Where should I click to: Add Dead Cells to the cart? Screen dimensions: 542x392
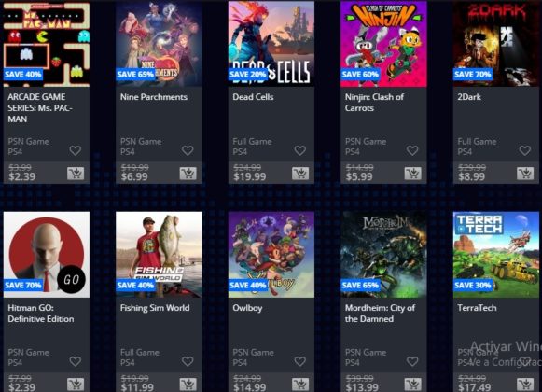point(300,174)
